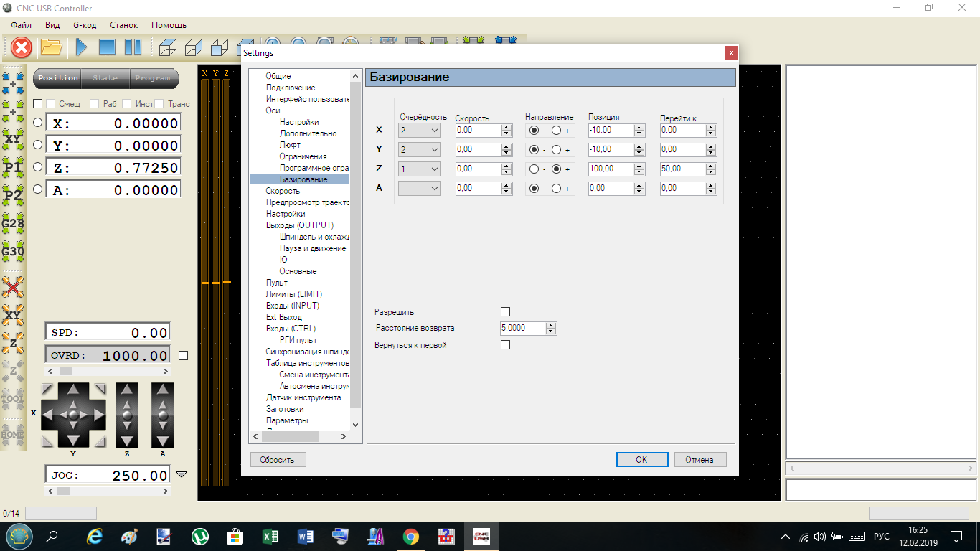980x551 pixels.
Task: Open the Помощь menu
Action: [x=169, y=25]
